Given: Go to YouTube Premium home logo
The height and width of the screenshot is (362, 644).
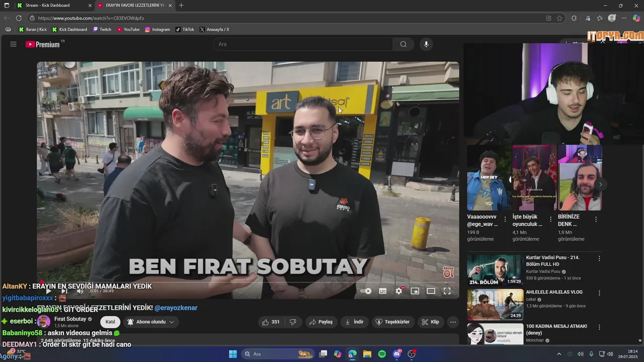Looking at the screenshot, I should click(x=43, y=44).
